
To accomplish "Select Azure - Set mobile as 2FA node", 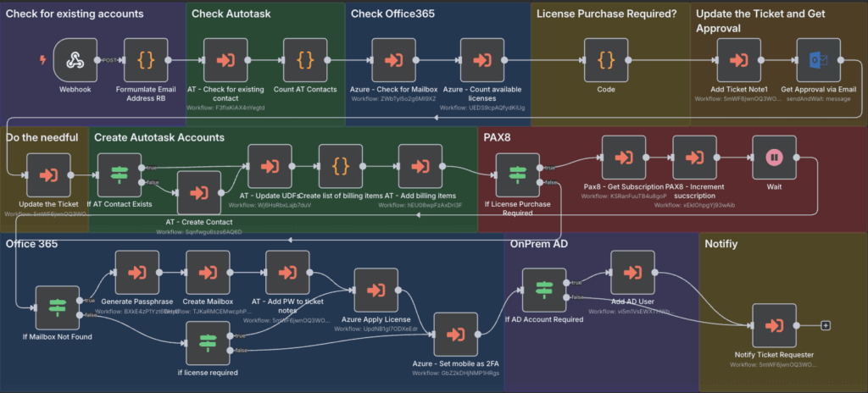I will (455, 335).
